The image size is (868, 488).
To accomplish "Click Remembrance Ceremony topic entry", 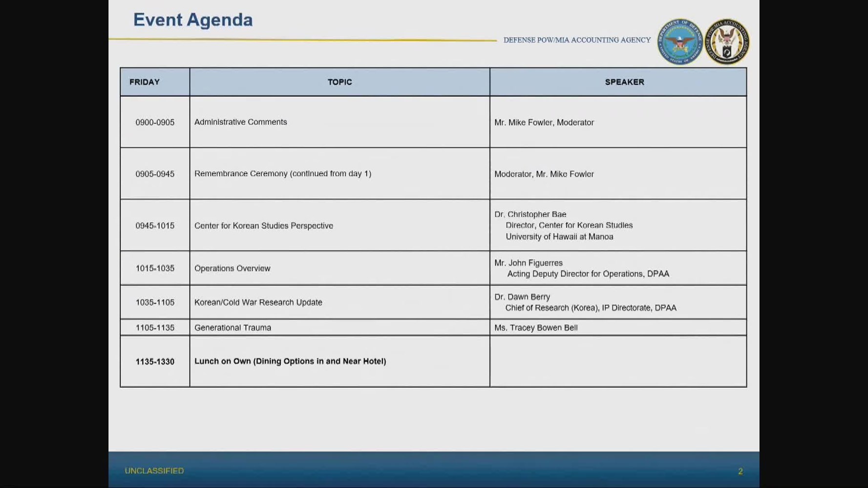I will click(x=283, y=174).
